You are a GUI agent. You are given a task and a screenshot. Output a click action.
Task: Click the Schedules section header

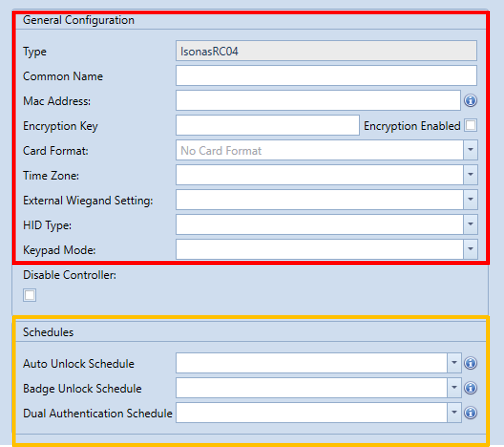pos(48,332)
